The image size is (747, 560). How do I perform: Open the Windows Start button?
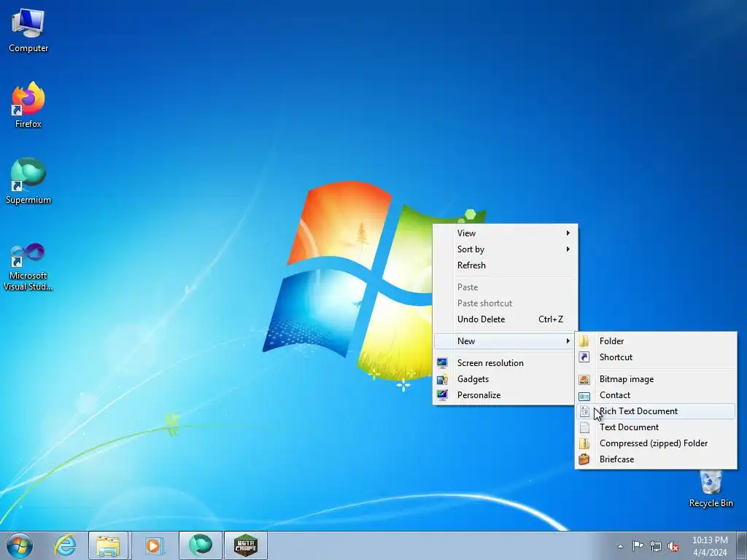[x=20, y=545]
